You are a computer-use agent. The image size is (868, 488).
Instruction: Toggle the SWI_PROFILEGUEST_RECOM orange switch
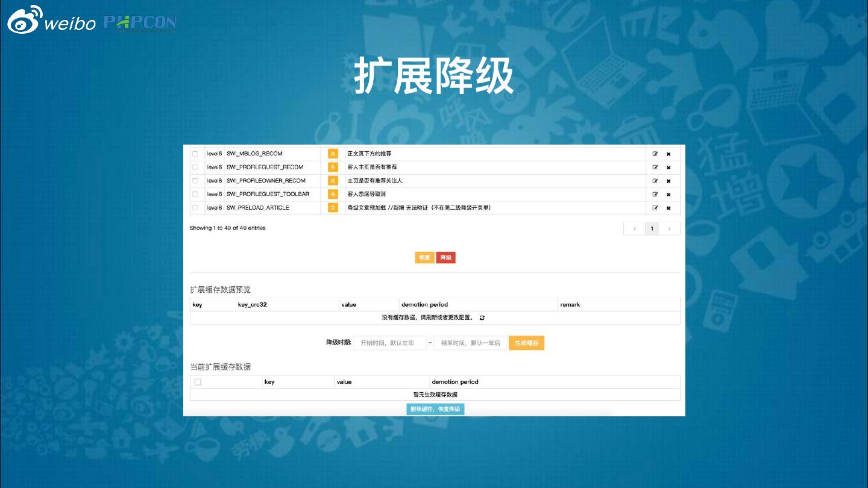(333, 167)
